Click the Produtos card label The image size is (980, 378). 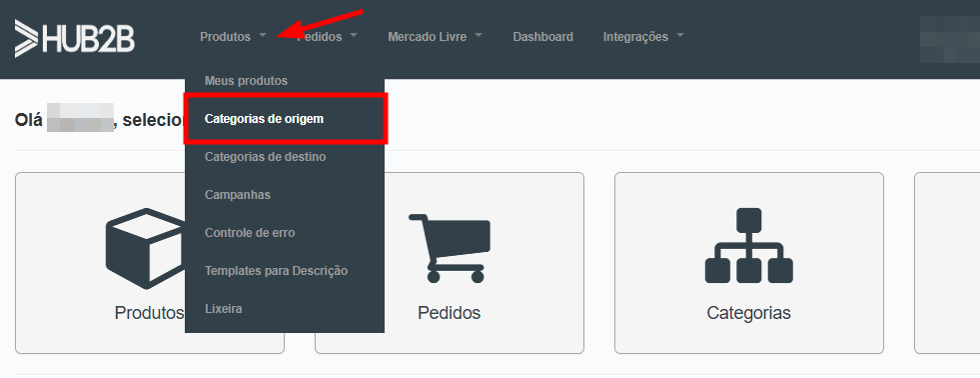pos(150,313)
